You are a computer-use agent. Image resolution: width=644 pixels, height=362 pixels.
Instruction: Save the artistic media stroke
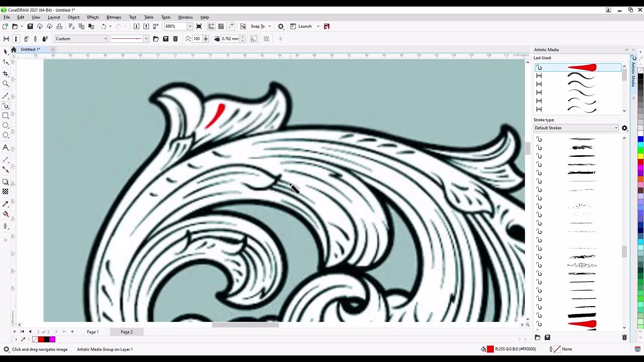165,39
